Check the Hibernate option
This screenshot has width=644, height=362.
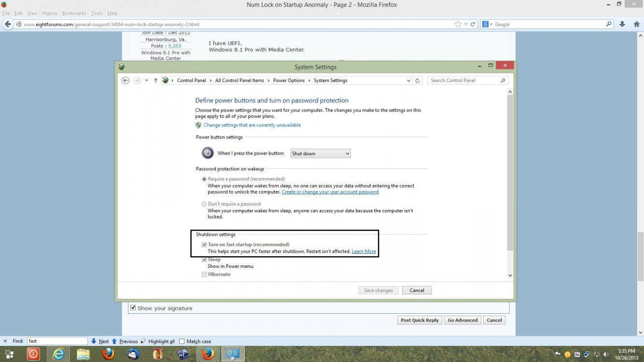(x=204, y=275)
